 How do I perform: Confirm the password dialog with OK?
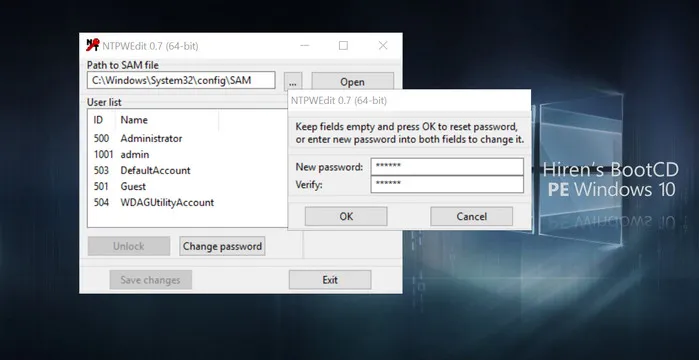[x=346, y=216]
